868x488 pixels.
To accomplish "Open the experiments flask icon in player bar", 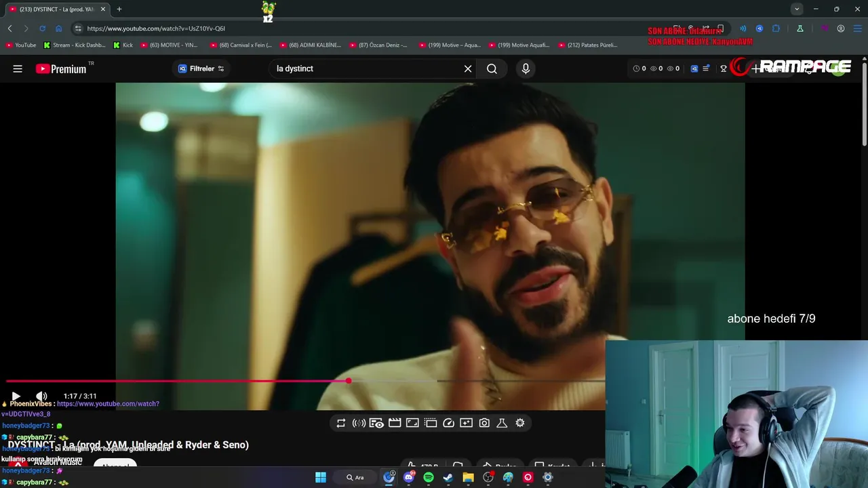I will [502, 423].
